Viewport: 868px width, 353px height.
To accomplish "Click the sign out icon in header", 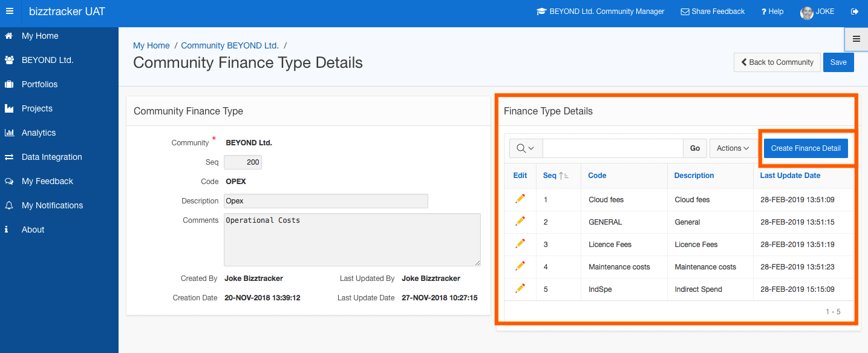I will [855, 12].
